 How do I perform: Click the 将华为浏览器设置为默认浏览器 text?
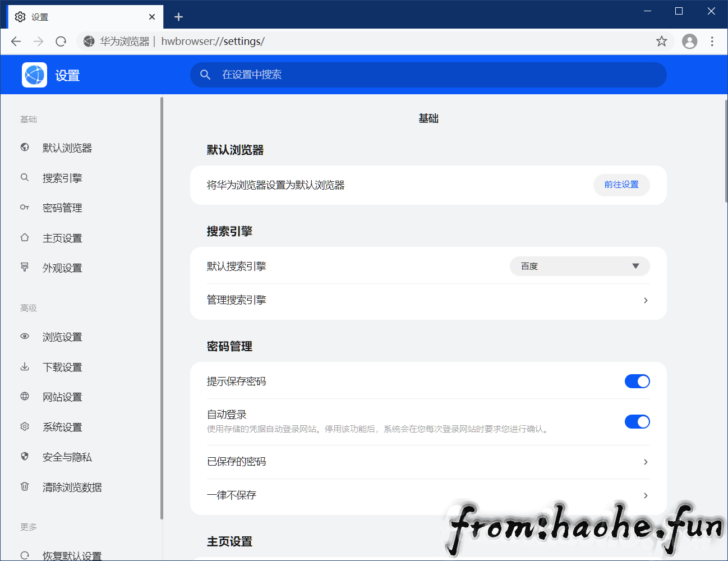pyautogui.click(x=276, y=185)
